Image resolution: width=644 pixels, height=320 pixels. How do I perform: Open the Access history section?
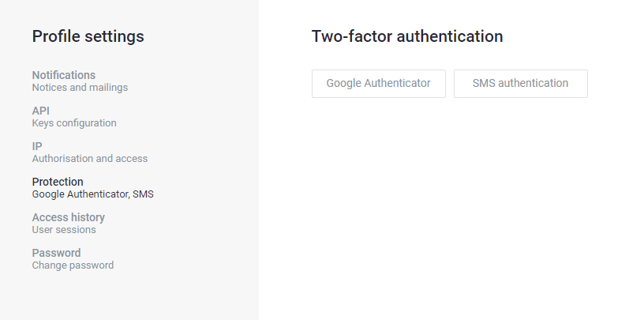point(69,217)
